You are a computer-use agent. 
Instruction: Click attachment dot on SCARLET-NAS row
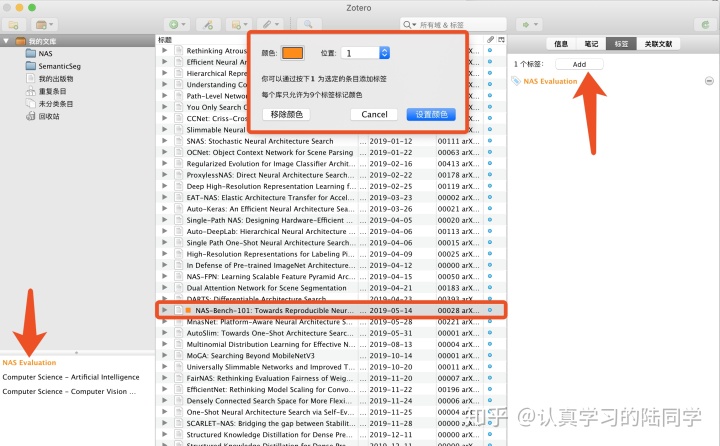(490, 423)
